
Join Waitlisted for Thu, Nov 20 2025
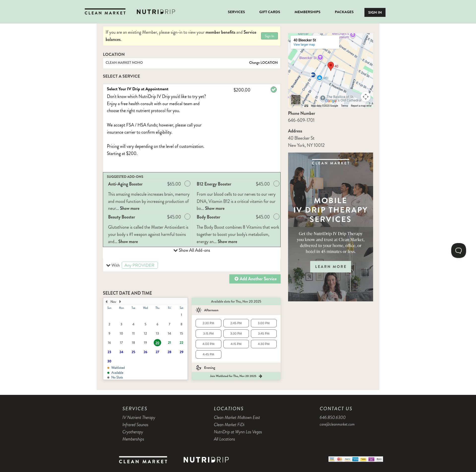pyautogui.click(x=236, y=376)
